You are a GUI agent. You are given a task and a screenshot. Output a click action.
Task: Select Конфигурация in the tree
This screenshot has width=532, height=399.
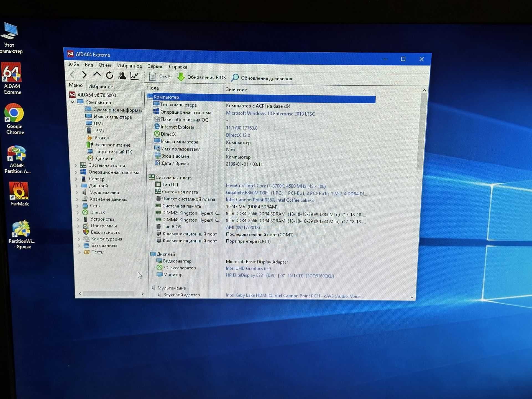[103, 239]
